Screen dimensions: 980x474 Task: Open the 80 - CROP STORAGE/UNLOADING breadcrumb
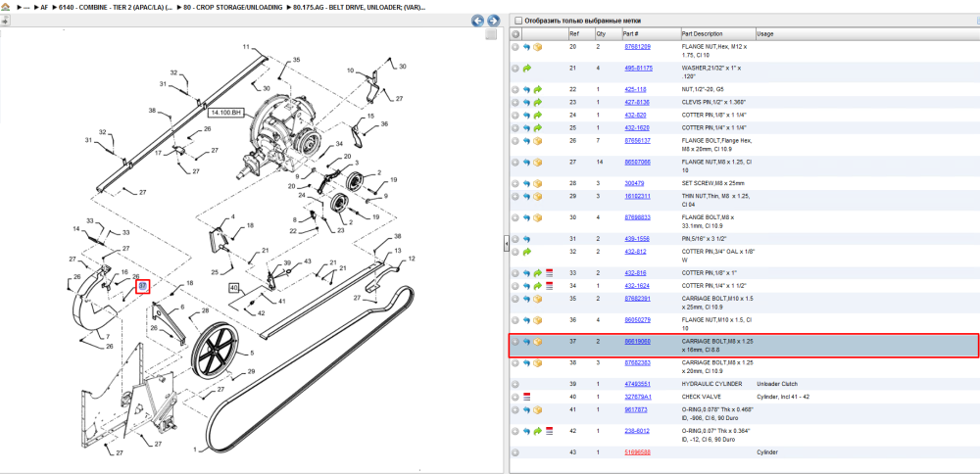pyautogui.click(x=233, y=8)
